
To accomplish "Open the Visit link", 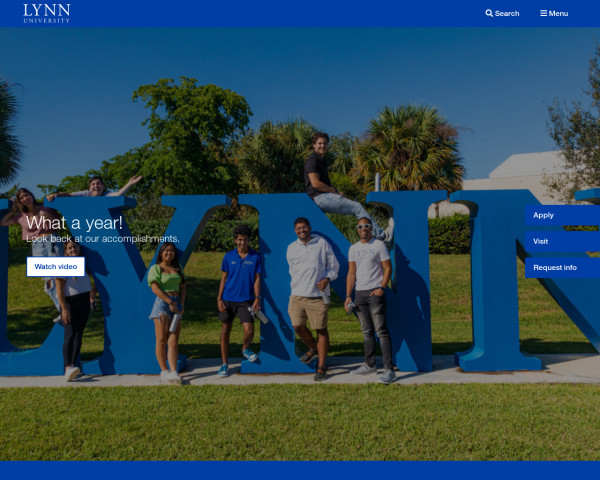I will coord(562,241).
